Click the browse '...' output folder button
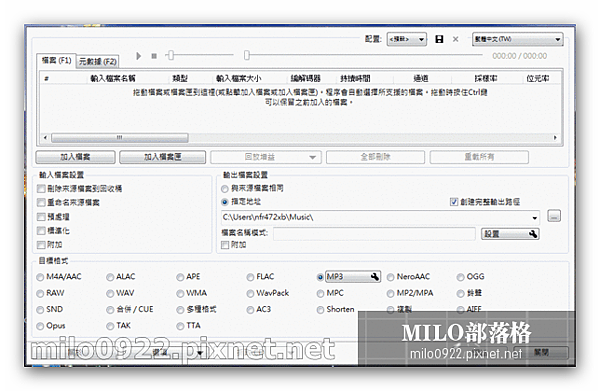 click(554, 216)
